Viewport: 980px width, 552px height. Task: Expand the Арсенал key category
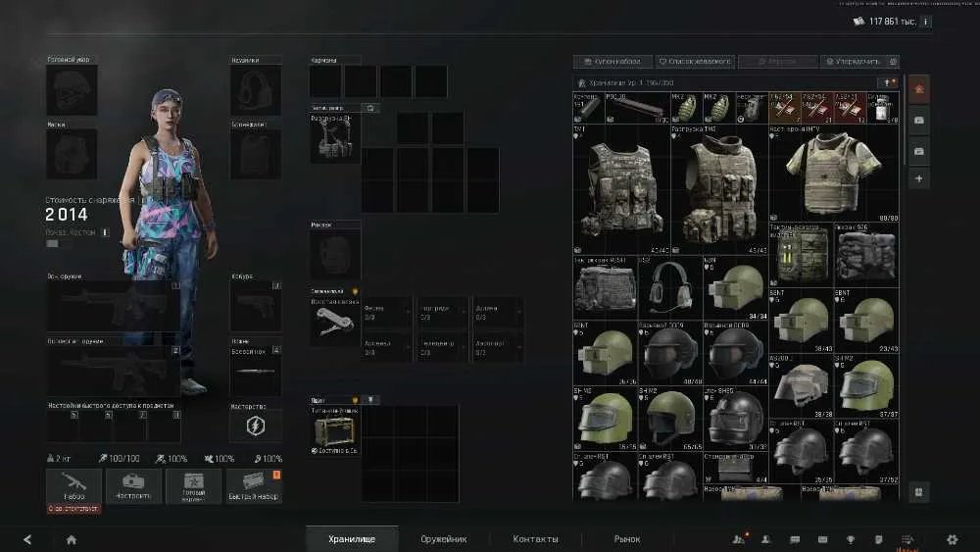click(x=387, y=348)
